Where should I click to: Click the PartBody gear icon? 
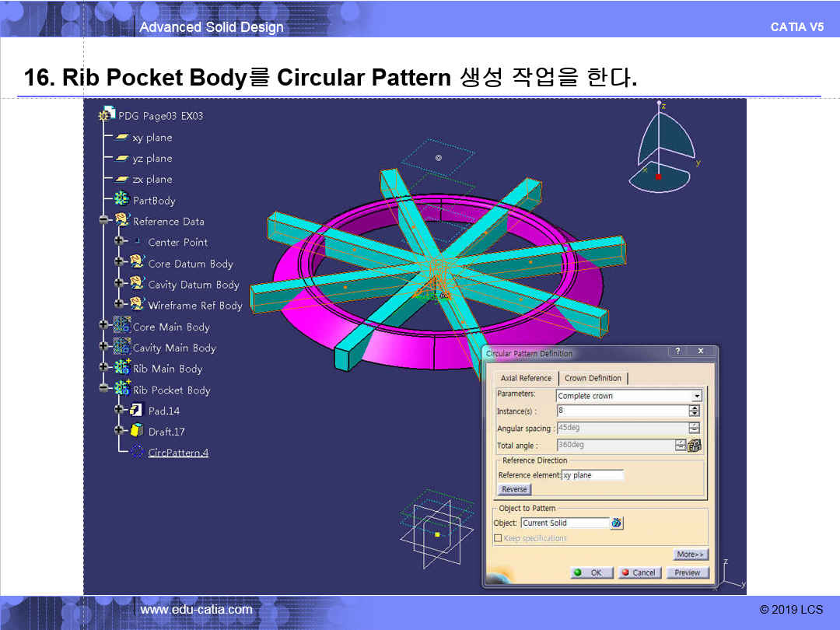(122, 200)
